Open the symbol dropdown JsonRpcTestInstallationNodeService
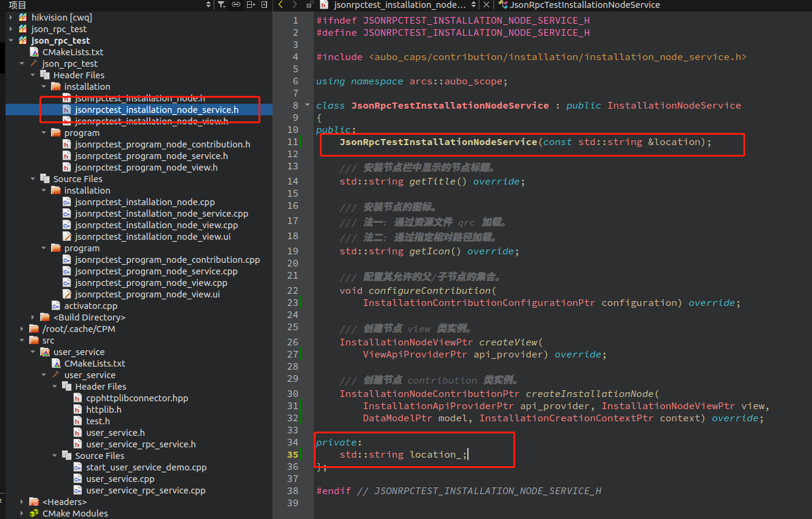The image size is (812, 519). point(585,5)
